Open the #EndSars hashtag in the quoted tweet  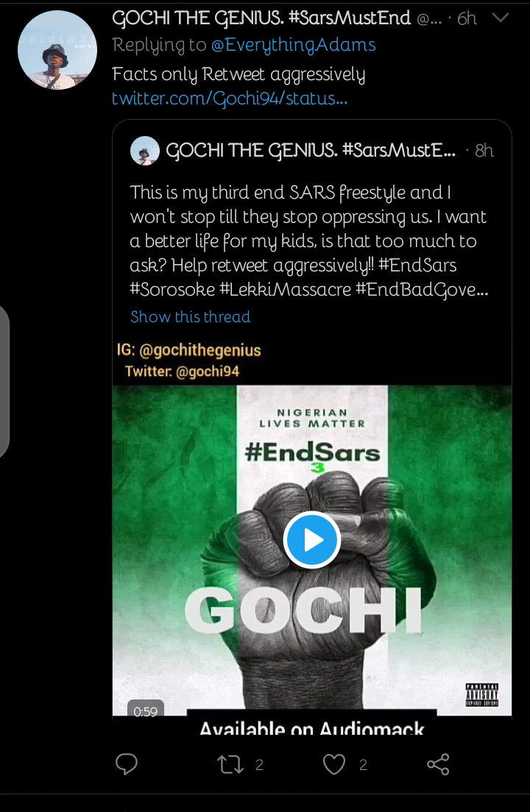417,265
